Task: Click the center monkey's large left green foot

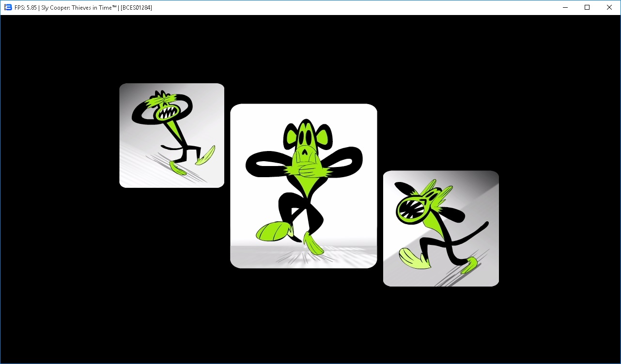Action: (x=272, y=231)
